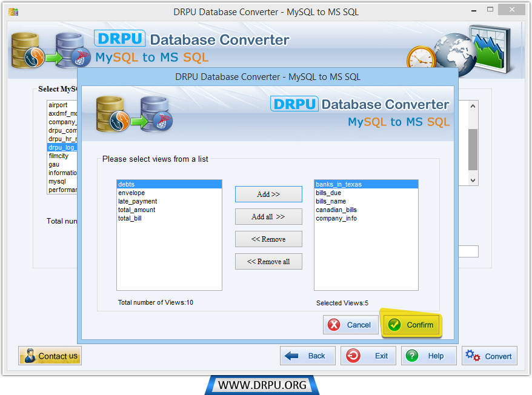Click the Back button
Viewport: 532px width, 395px height.
[307, 356]
